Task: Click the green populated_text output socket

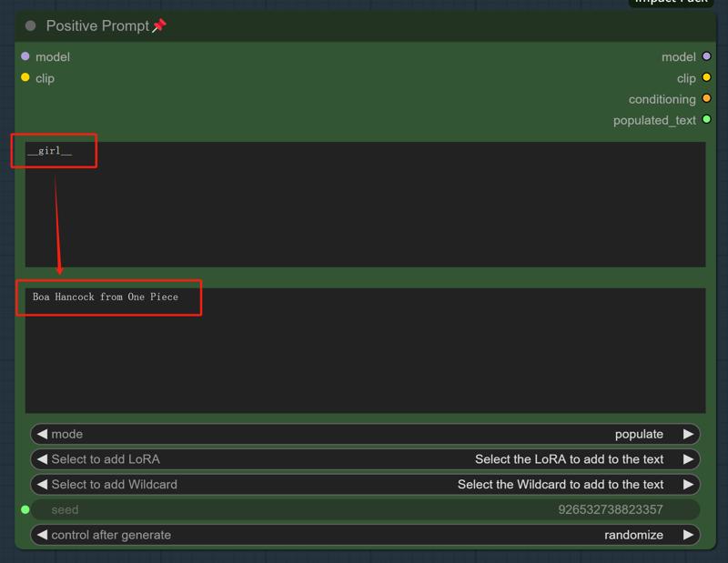Action: coord(706,119)
